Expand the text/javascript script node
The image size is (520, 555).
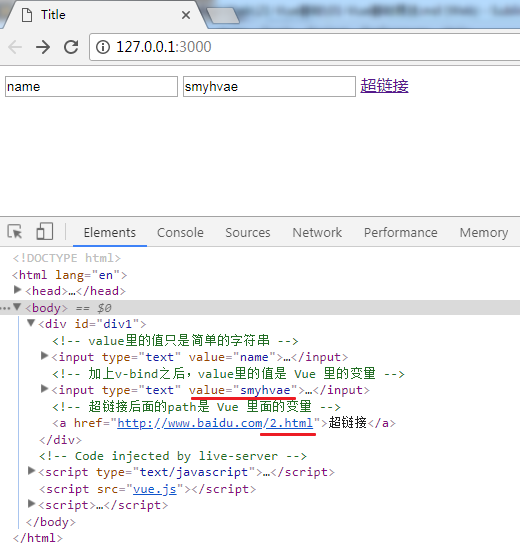click(32, 471)
